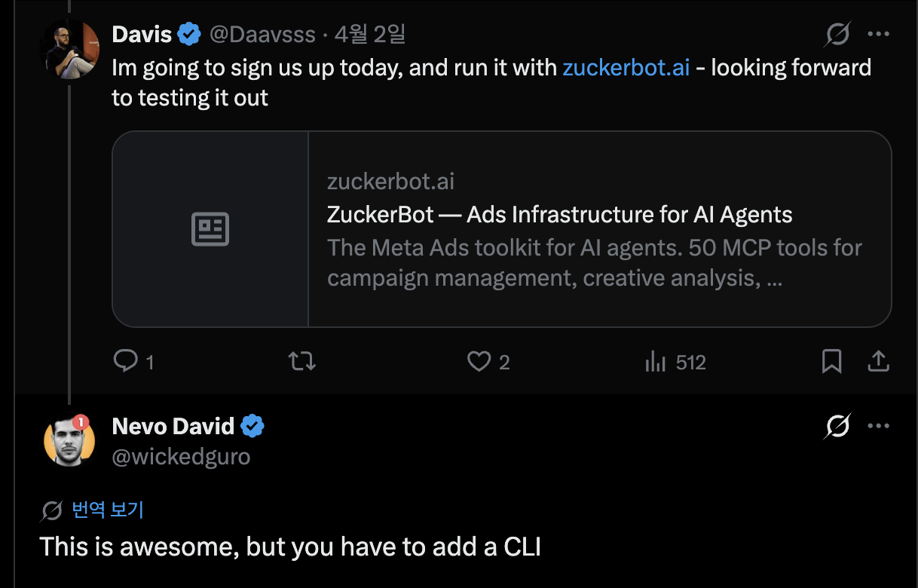Open more options on Nevo David's tweet
The width and height of the screenshot is (918, 588).
click(879, 427)
